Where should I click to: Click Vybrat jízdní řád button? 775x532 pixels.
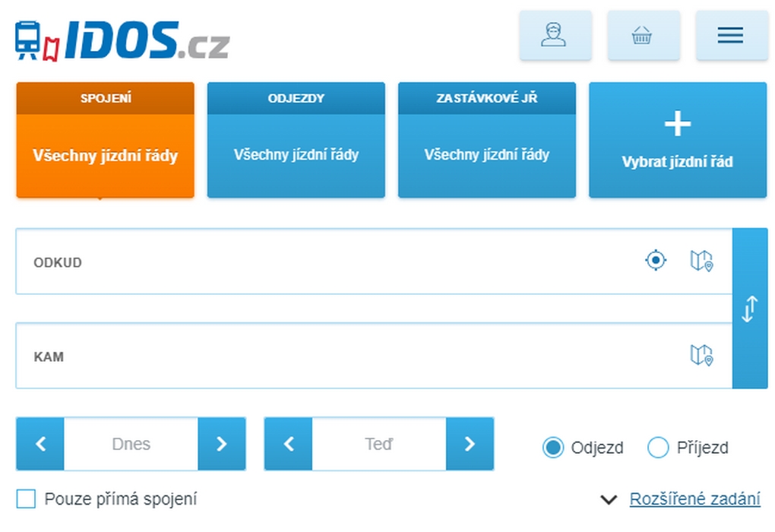click(677, 141)
